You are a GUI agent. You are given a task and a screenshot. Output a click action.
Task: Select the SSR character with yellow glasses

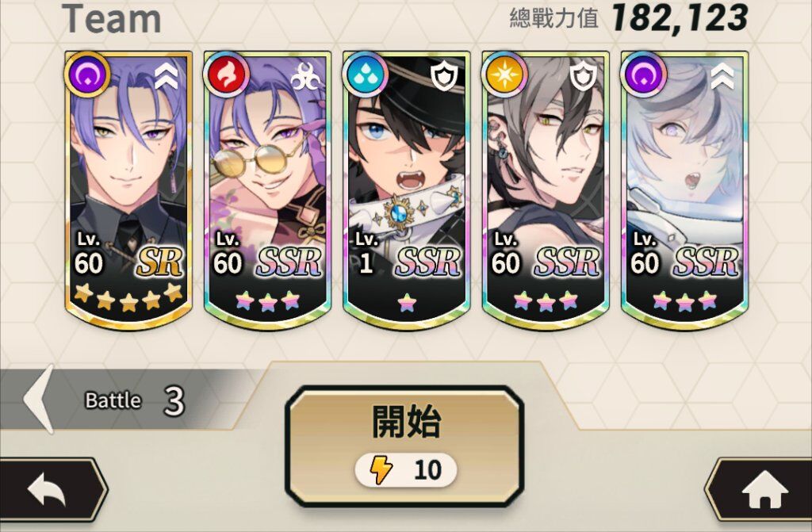267,189
